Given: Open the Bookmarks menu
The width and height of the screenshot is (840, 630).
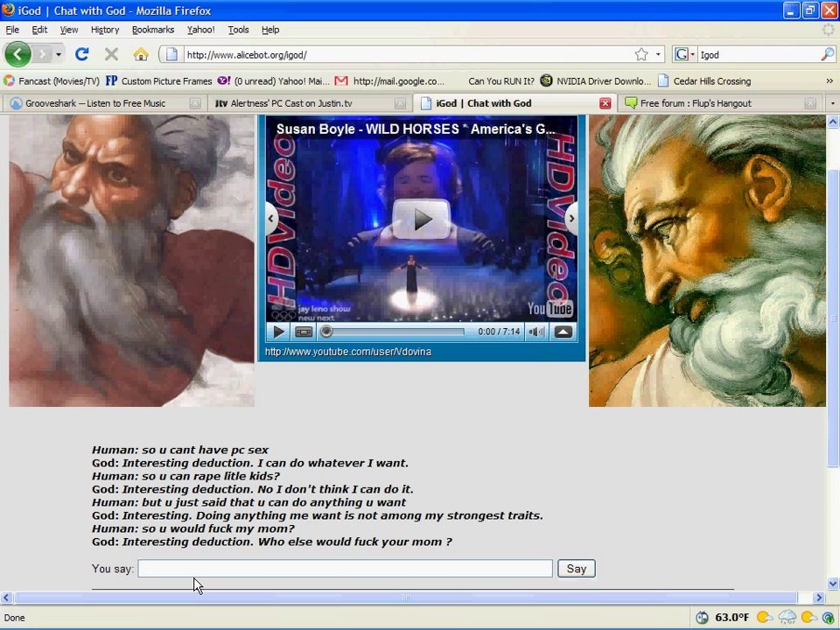Looking at the screenshot, I should coord(153,30).
